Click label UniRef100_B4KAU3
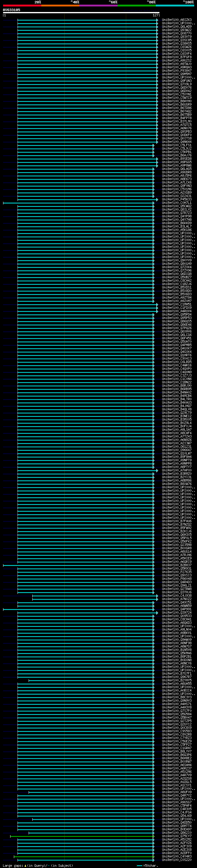 pos(176,403)
